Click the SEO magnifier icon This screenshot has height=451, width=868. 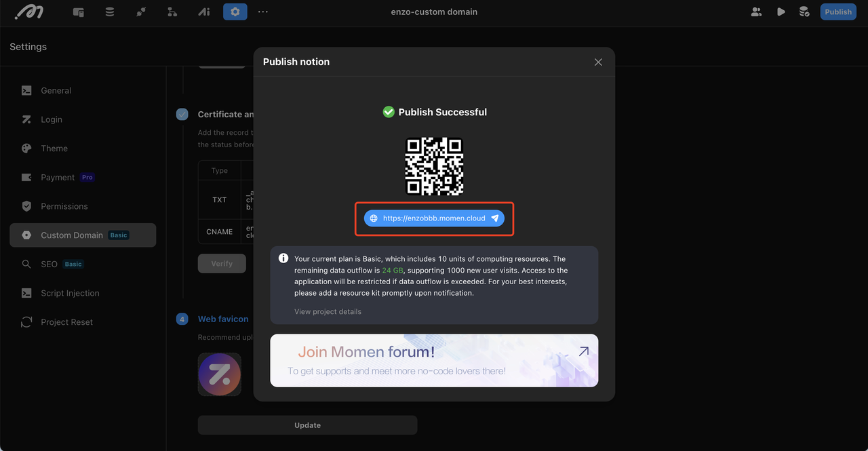pyautogui.click(x=26, y=264)
